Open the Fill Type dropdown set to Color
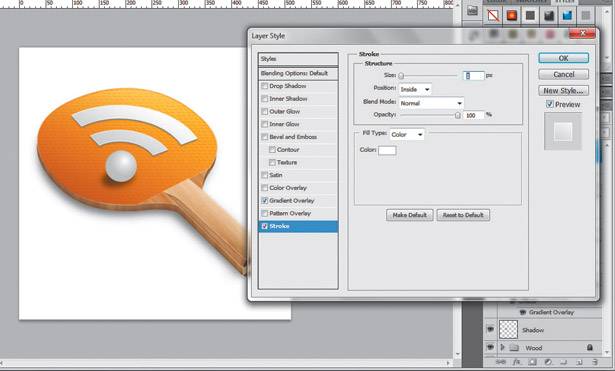This screenshot has height=371, width=615. (407, 135)
